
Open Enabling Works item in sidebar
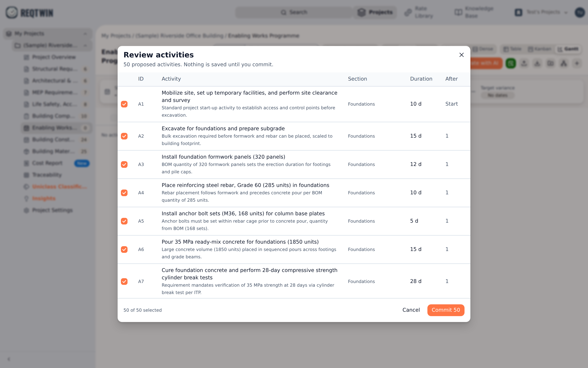click(x=56, y=128)
